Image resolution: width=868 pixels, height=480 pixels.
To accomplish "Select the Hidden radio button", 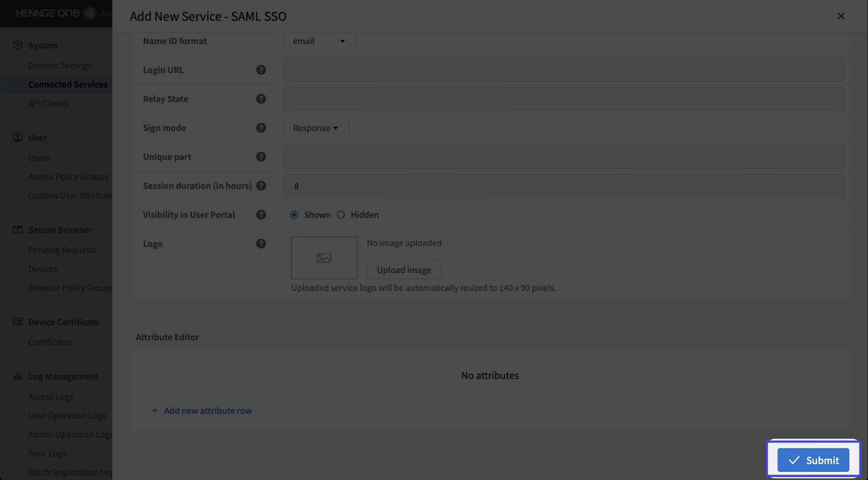I will click(341, 215).
